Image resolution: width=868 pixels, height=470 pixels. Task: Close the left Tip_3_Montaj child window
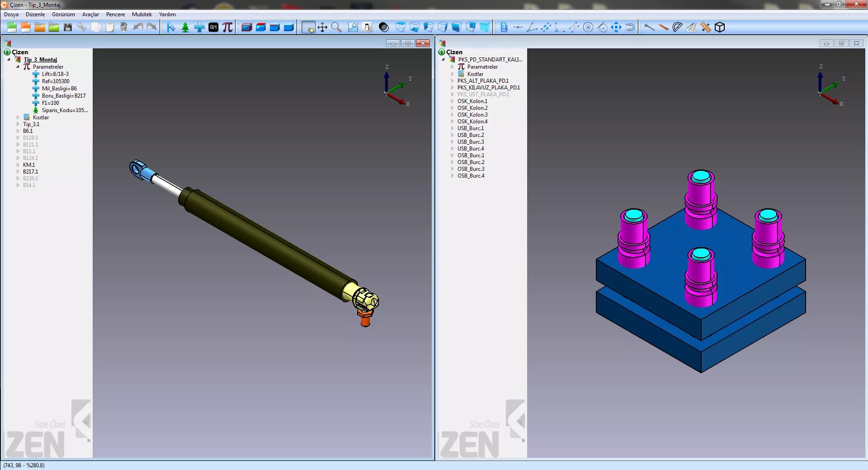click(x=423, y=43)
